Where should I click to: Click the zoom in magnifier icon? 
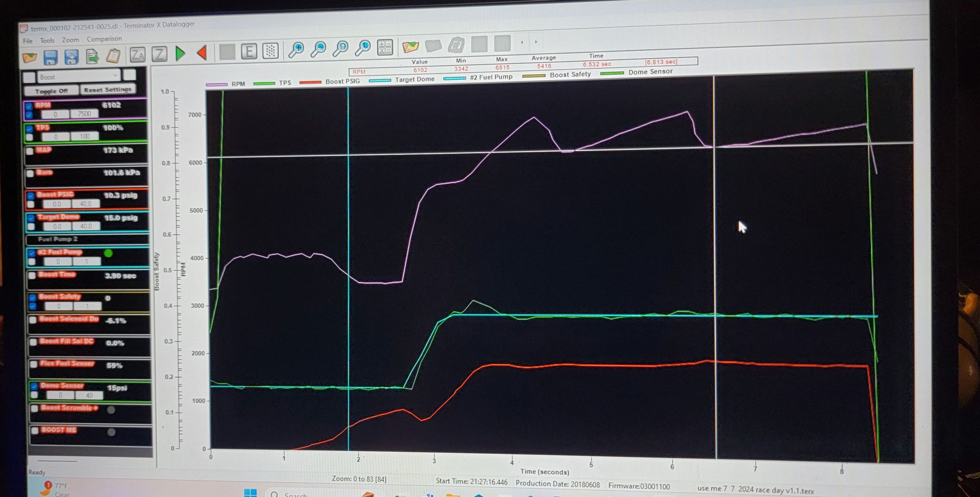point(296,50)
